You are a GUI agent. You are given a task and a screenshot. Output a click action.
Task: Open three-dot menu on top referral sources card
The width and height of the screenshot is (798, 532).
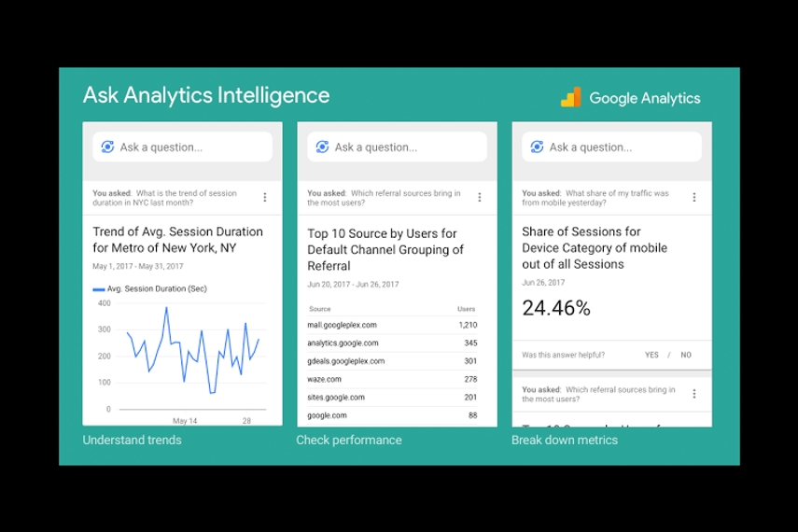[480, 197]
